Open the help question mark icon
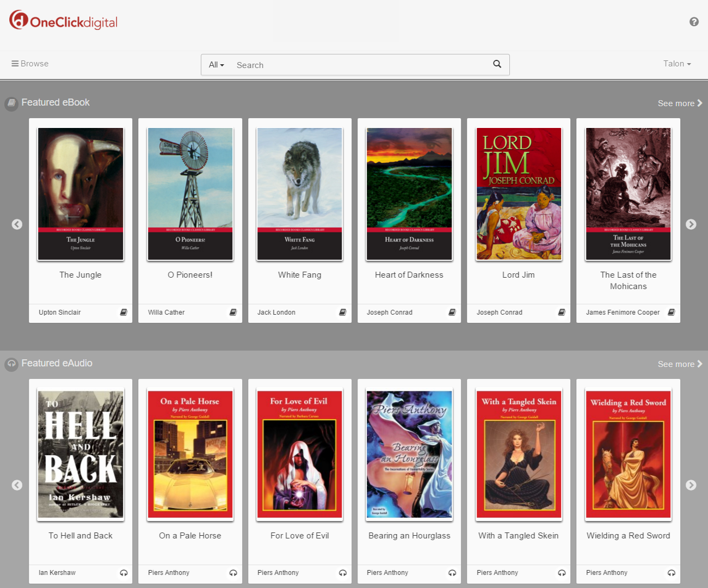Screen dimensions: 708x588 coord(694,22)
